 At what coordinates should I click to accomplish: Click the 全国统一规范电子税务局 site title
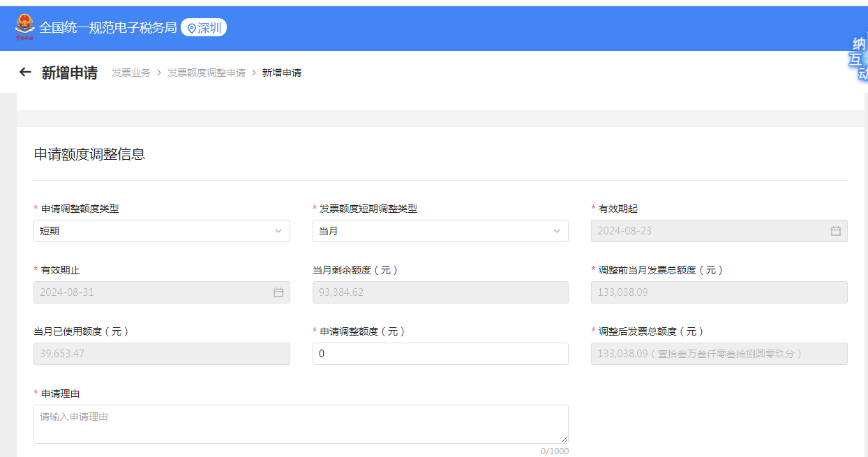[108, 28]
